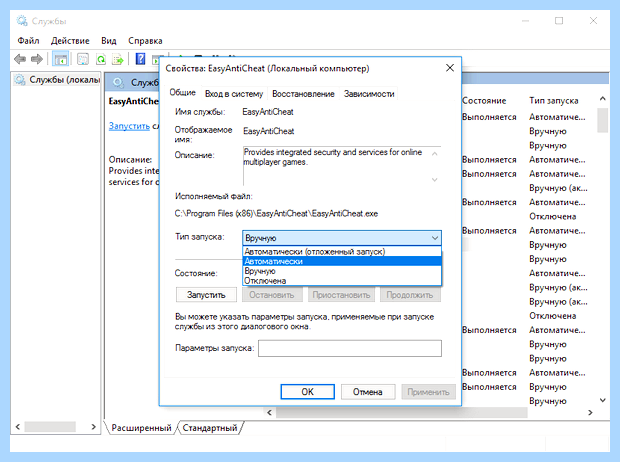Click the Forward arrow in the Services toolbar
This screenshot has height=462, width=620.
[x=37, y=59]
